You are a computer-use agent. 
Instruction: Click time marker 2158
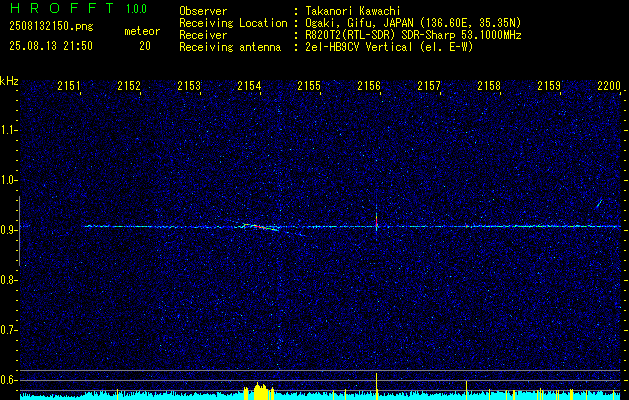coord(489,85)
